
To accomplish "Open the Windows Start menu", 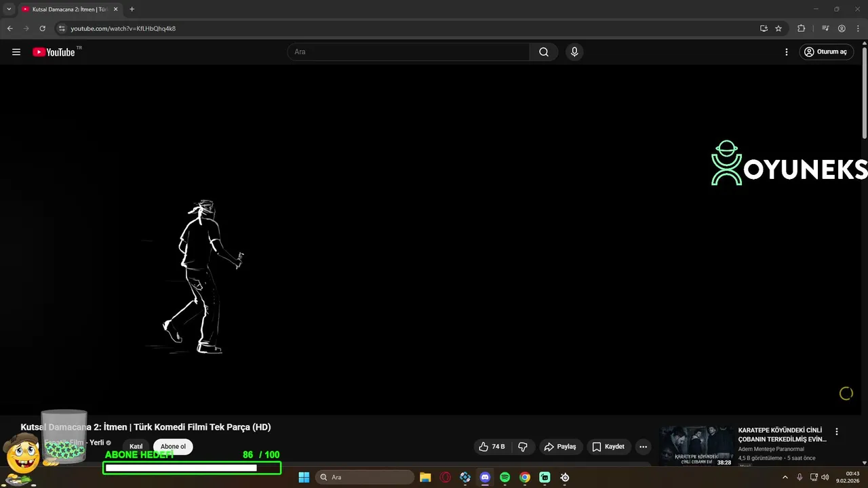I will coord(304,477).
